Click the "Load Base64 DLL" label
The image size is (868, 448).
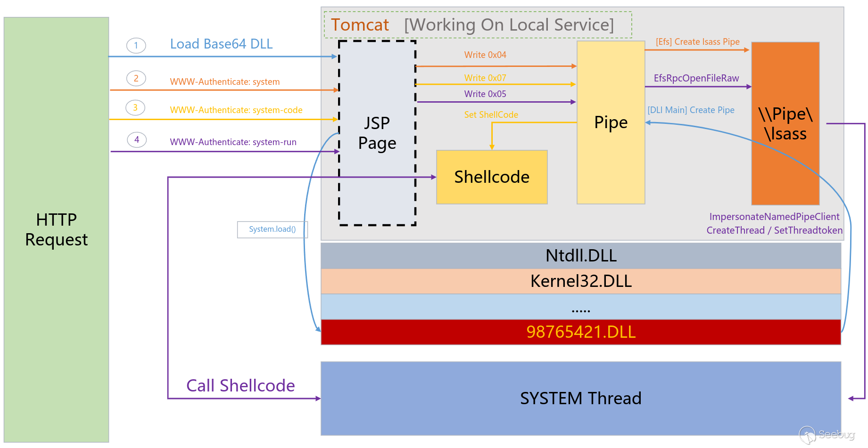221,44
